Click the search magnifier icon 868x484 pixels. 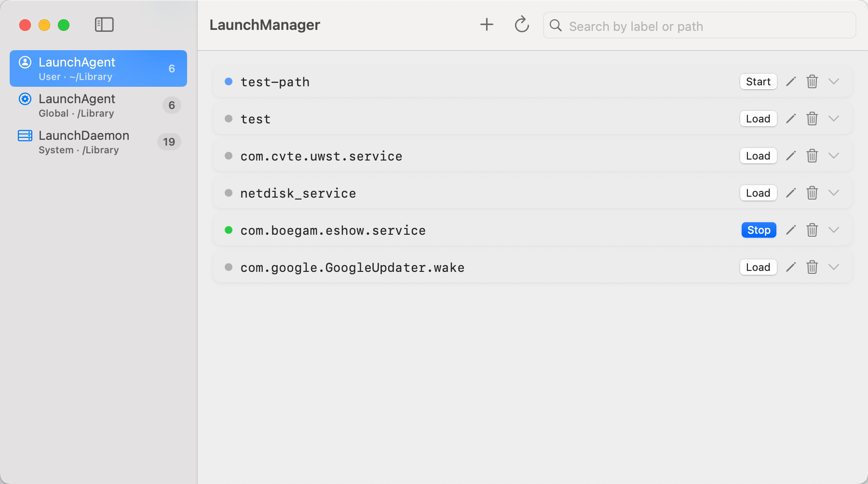(556, 26)
